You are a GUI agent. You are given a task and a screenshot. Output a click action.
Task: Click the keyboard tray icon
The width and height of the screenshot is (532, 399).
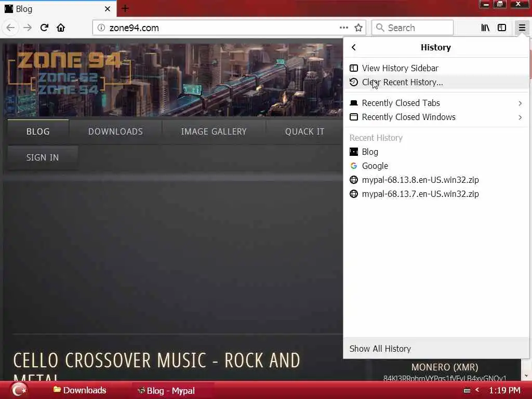[x=467, y=391]
